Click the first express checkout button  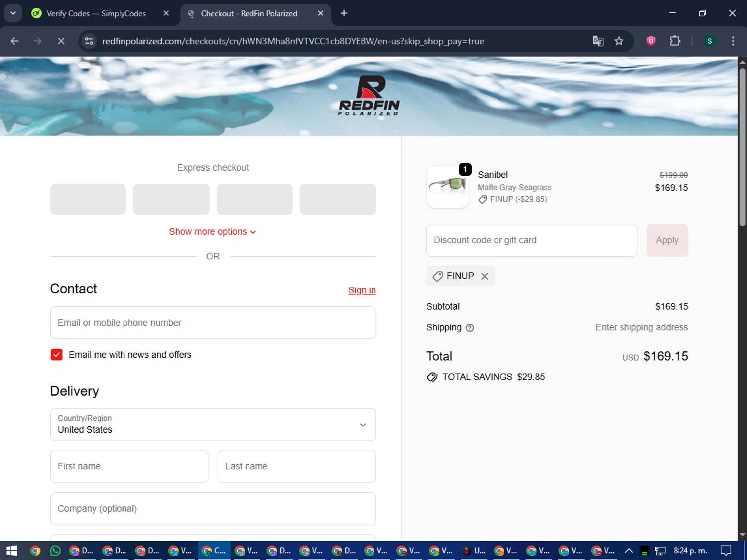[88, 199]
